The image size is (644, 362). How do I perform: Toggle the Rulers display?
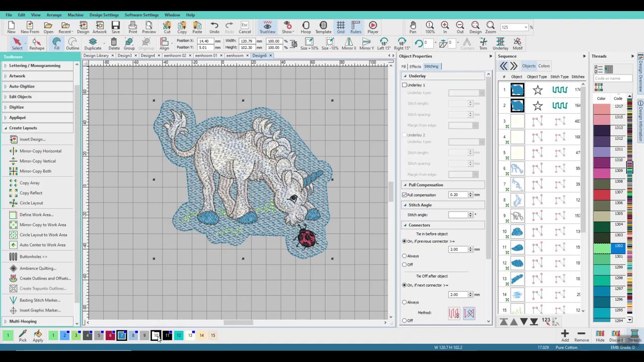click(x=356, y=27)
